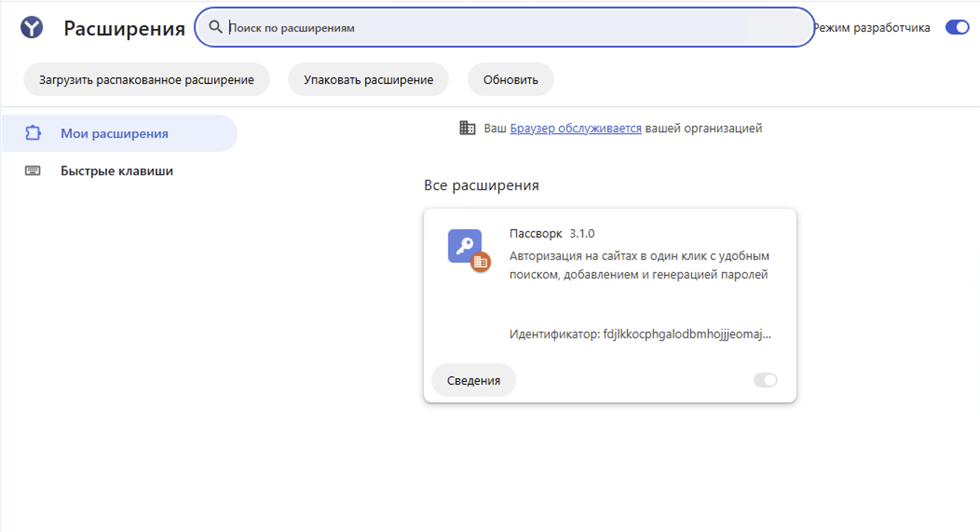Click the puzzle icon beside Мои расширения

(33, 133)
